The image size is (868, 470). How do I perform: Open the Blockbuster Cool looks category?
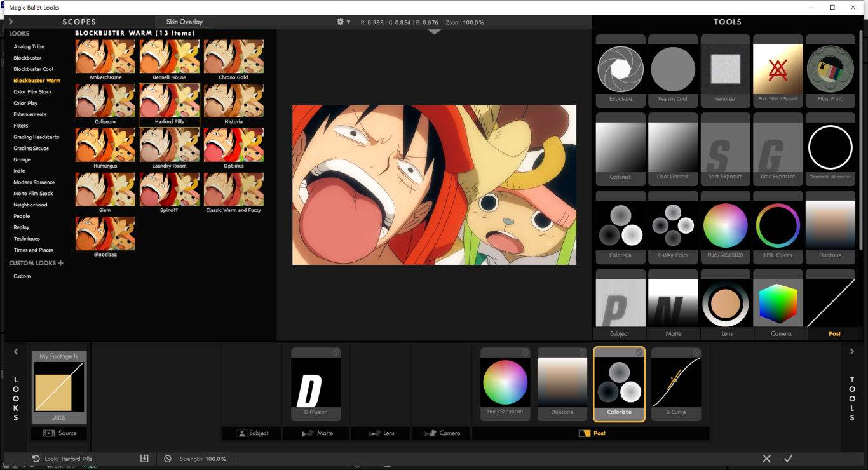[x=34, y=69]
